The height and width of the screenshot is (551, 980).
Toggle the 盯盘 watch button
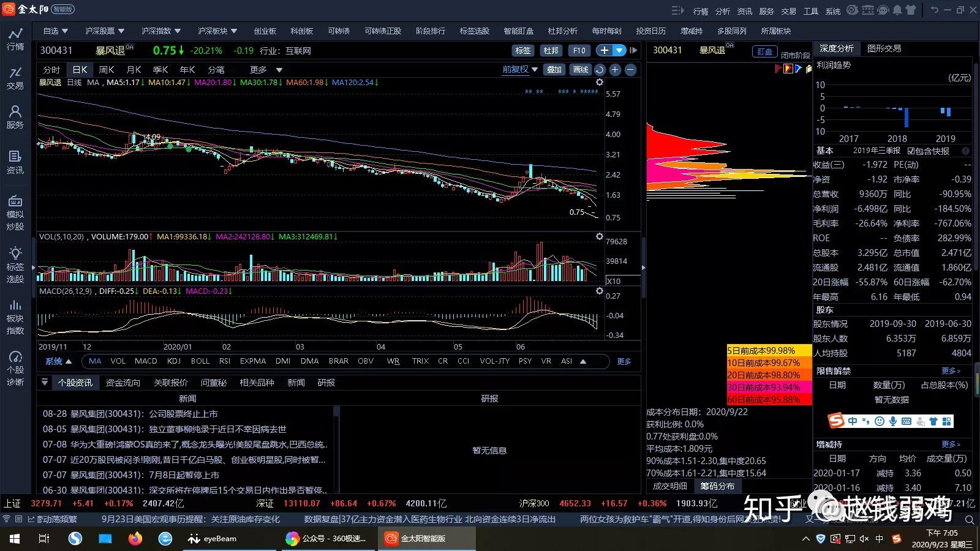(764, 51)
